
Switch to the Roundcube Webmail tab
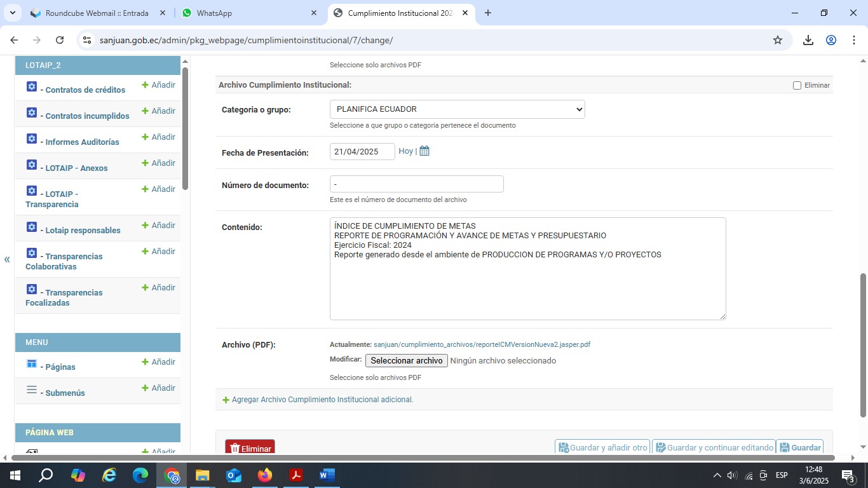coord(97,13)
